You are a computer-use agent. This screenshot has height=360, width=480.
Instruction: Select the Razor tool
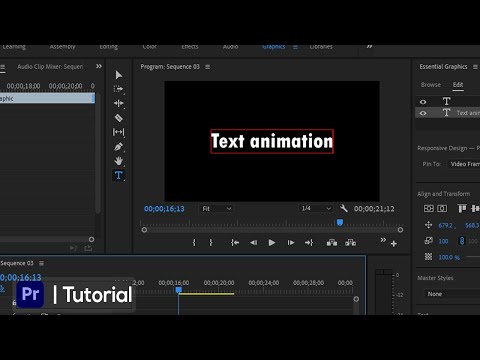(x=119, y=118)
